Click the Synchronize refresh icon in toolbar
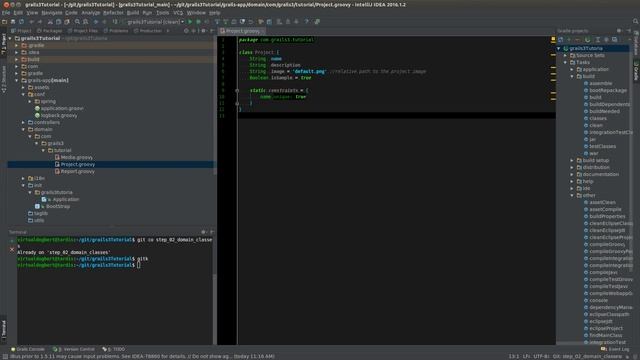 click(x=21, y=22)
